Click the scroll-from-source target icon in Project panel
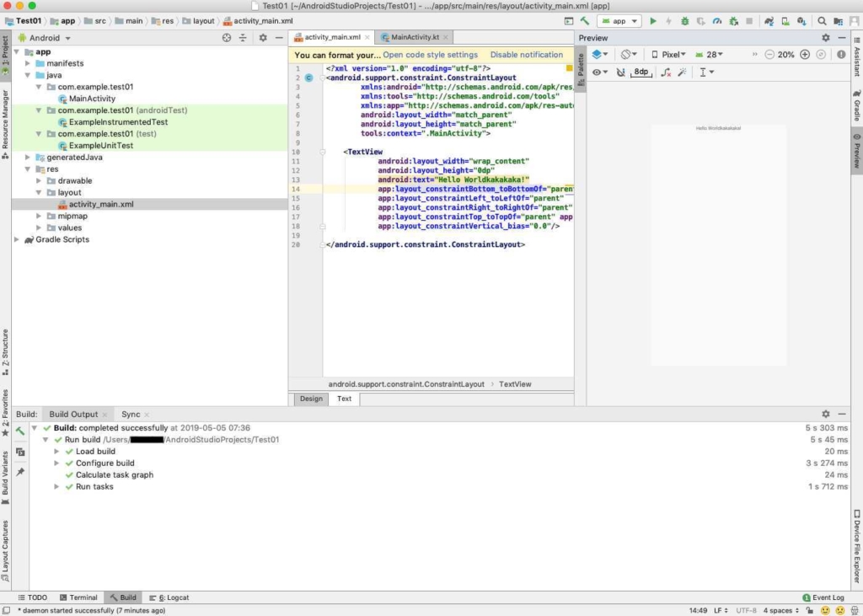This screenshot has width=863, height=616. 227,37
